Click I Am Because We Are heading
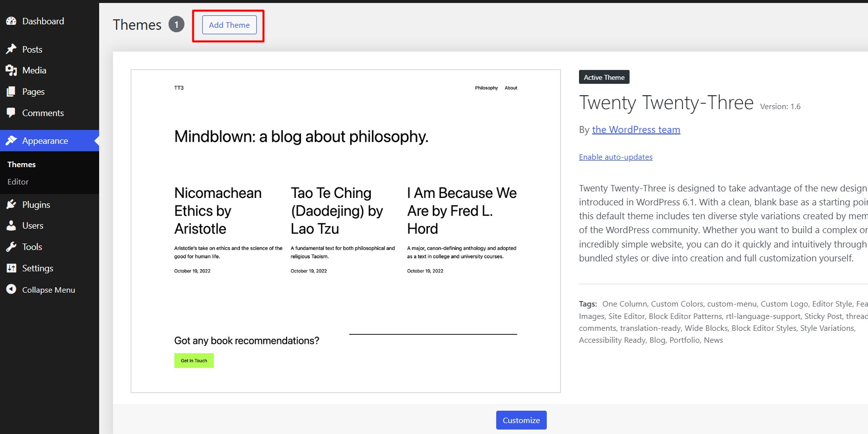Viewport: 868px width, 434px height. (x=462, y=211)
